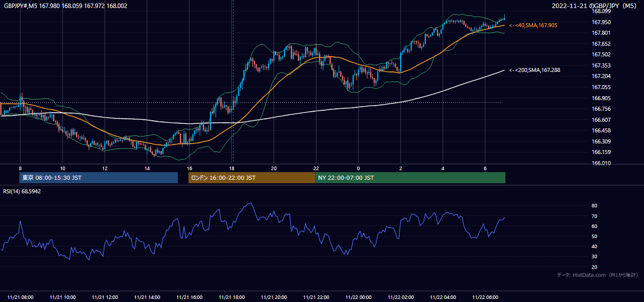Click price axis value 167.502
The image size is (644, 302).
[x=601, y=54]
